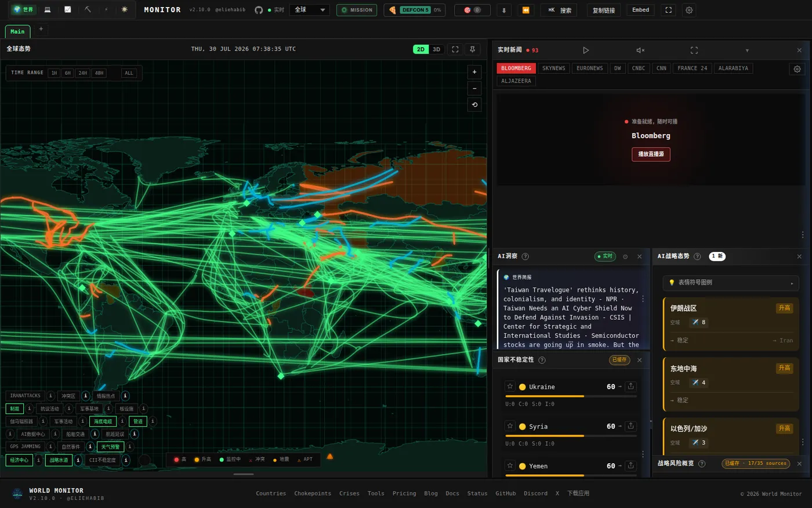This screenshot has height=508, width=812.
Task: Select the 24H time range
Action: pyautogui.click(x=83, y=73)
